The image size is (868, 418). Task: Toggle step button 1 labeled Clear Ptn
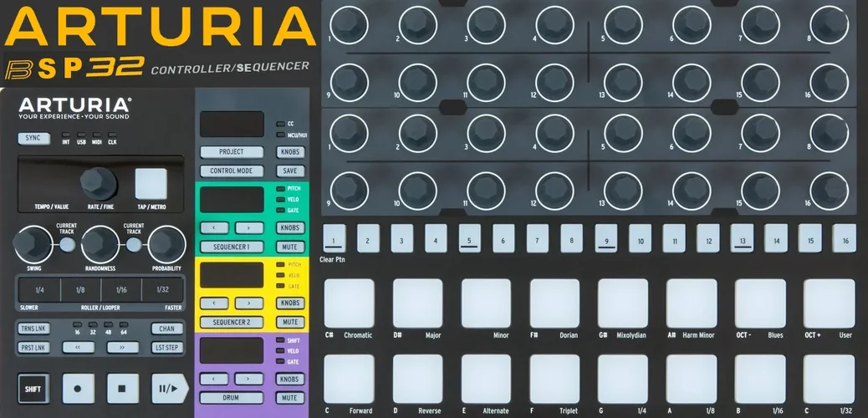pyautogui.click(x=334, y=238)
